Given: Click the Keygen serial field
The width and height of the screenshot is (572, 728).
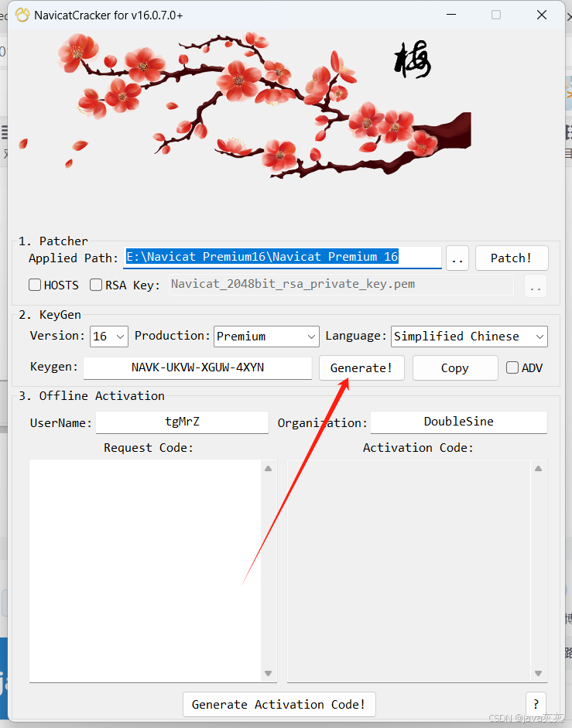Looking at the screenshot, I should pyautogui.click(x=198, y=367).
